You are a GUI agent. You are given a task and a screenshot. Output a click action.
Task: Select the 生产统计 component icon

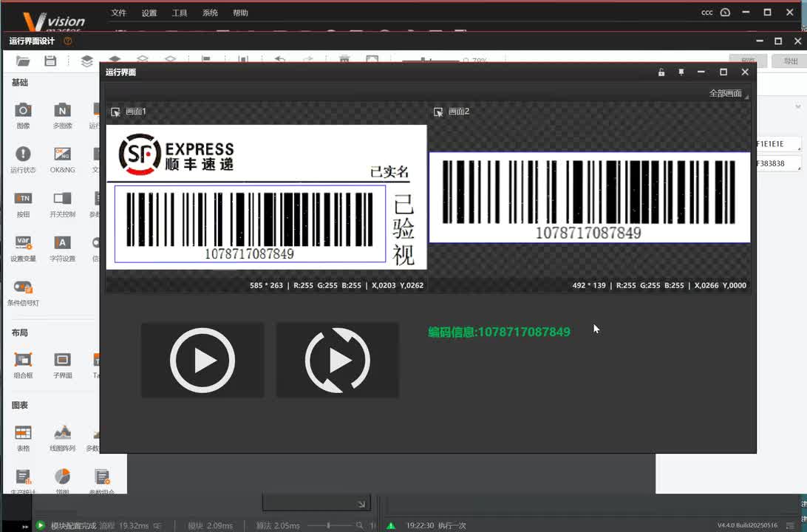coord(23,477)
